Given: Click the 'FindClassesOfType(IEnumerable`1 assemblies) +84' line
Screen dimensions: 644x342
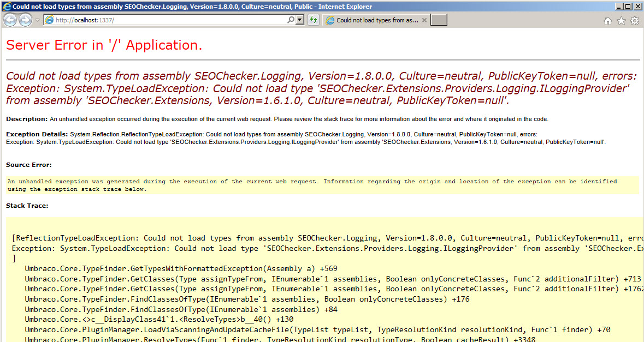Looking at the screenshot, I should [181, 310].
